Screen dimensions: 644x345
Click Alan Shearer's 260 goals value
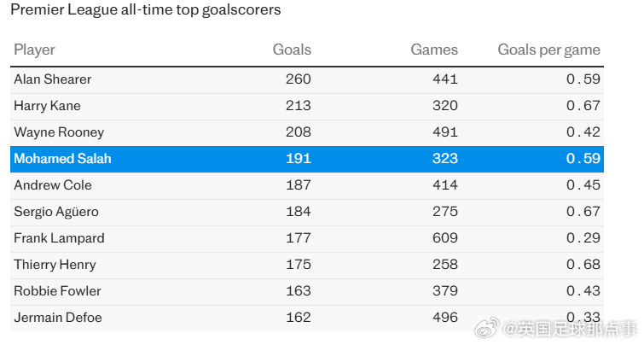tap(299, 79)
